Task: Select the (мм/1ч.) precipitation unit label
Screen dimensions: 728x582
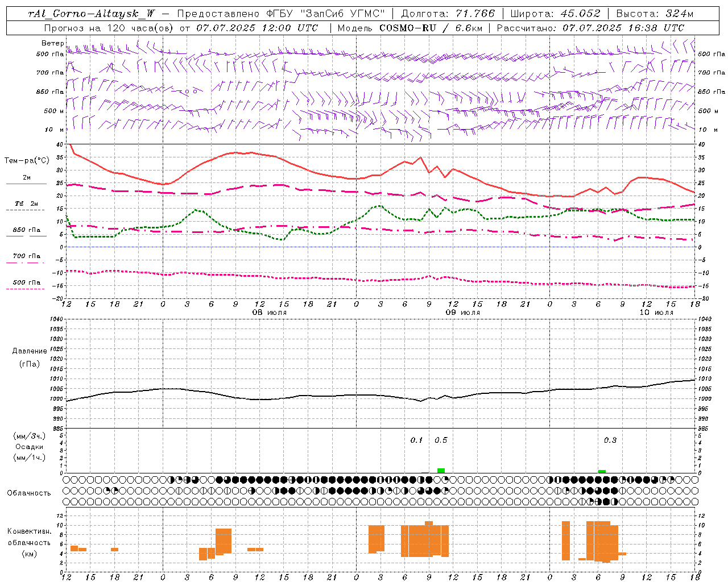Action: [x=30, y=458]
